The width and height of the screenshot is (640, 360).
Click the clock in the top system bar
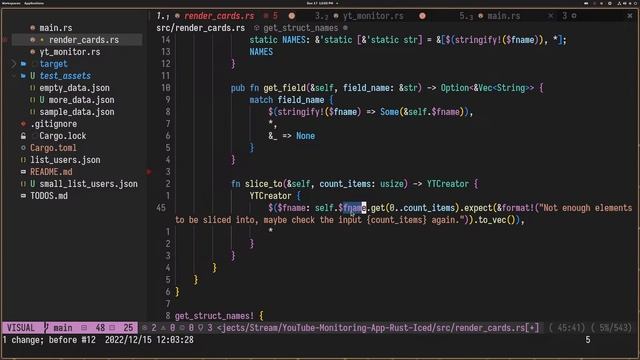(x=320, y=3)
